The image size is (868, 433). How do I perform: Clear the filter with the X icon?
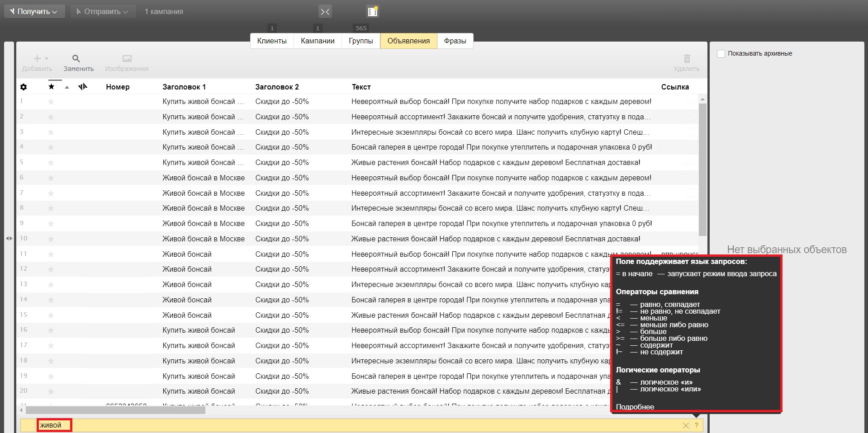(x=686, y=425)
